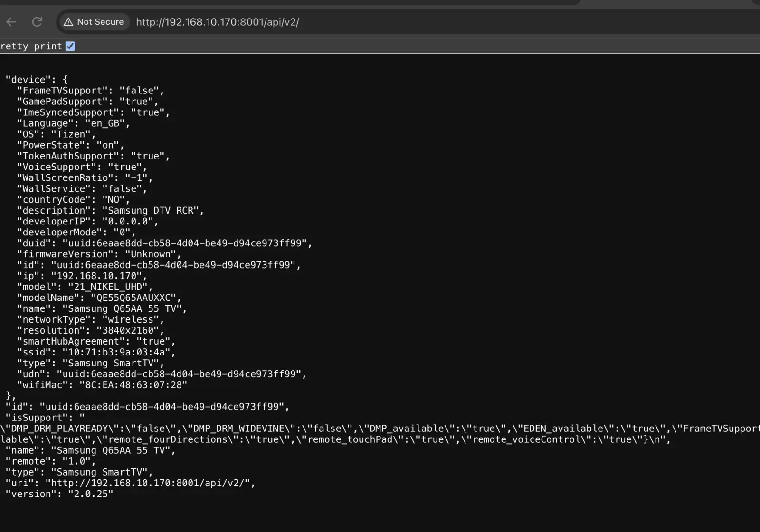Click the "resolution": "3840x2160" line
This screenshot has width=760, height=532.
(x=91, y=331)
